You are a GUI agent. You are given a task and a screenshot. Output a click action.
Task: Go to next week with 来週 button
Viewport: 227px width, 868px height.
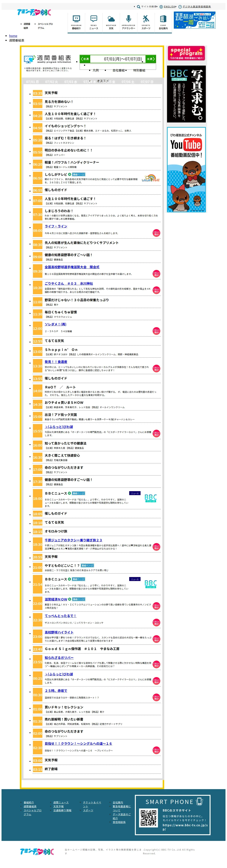tap(150, 59)
